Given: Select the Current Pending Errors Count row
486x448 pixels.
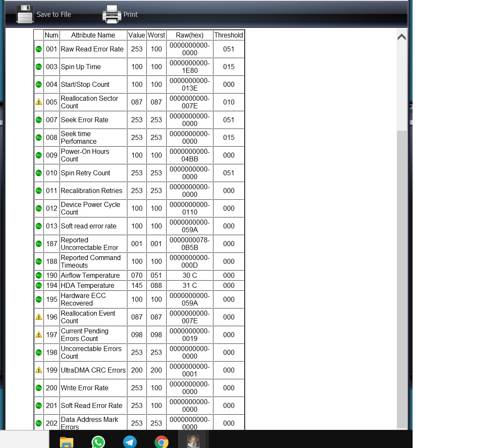Looking at the screenshot, I should pos(139,335).
